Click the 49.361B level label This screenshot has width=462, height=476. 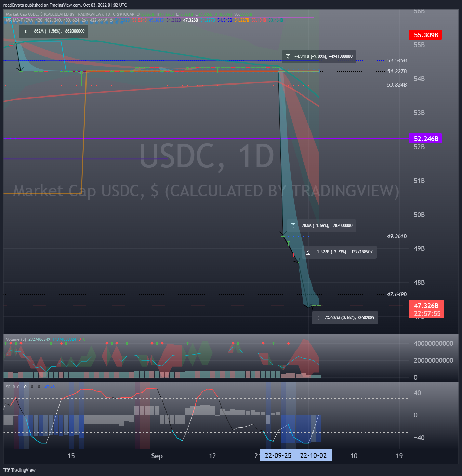[397, 236]
